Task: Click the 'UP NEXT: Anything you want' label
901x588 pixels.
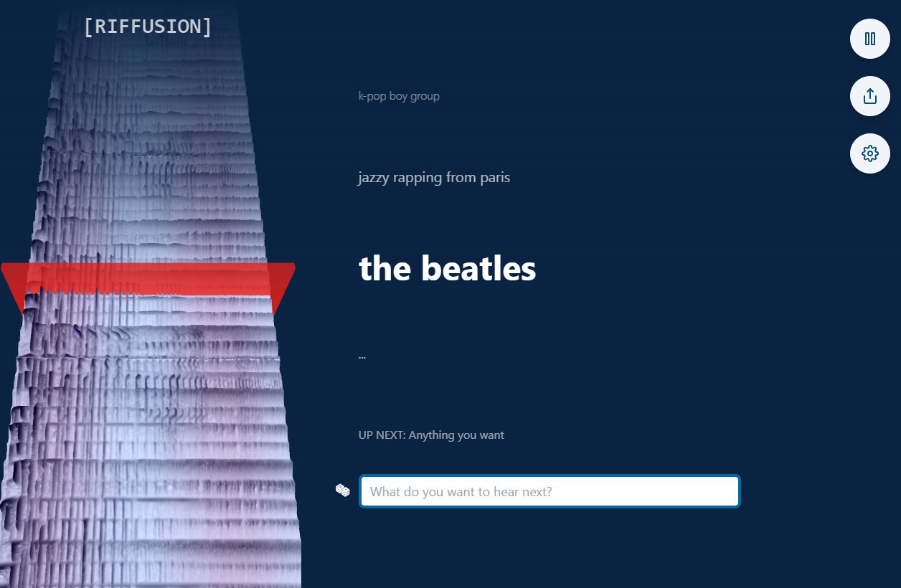Action: 431,435
